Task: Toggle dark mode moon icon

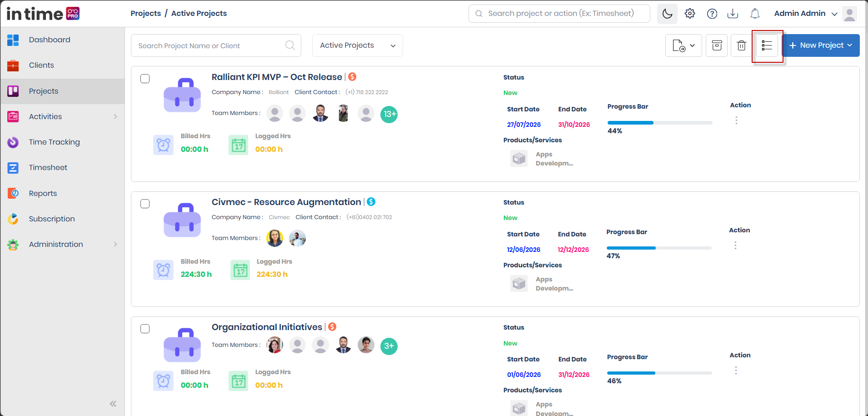Action: pyautogui.click(x=667, y=14)
